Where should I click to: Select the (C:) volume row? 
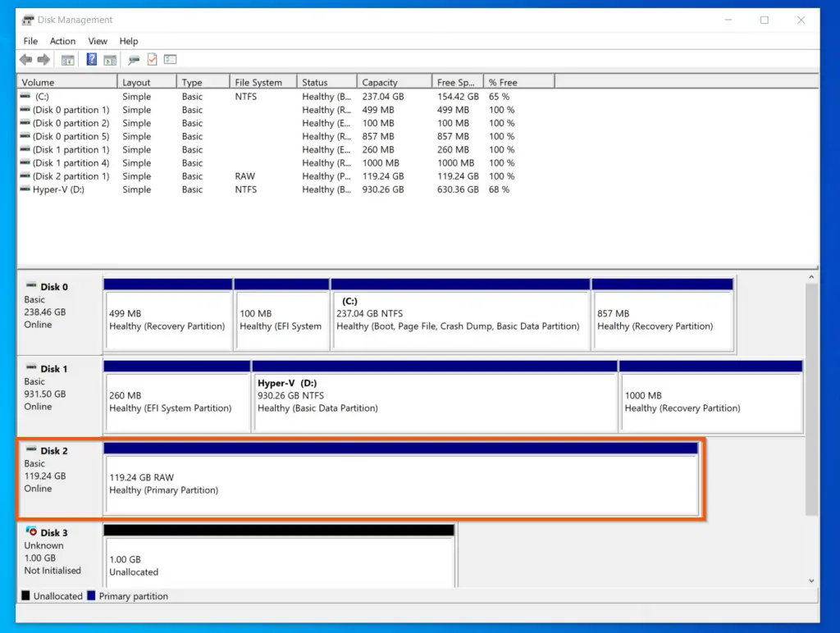[x=286, y=97]
